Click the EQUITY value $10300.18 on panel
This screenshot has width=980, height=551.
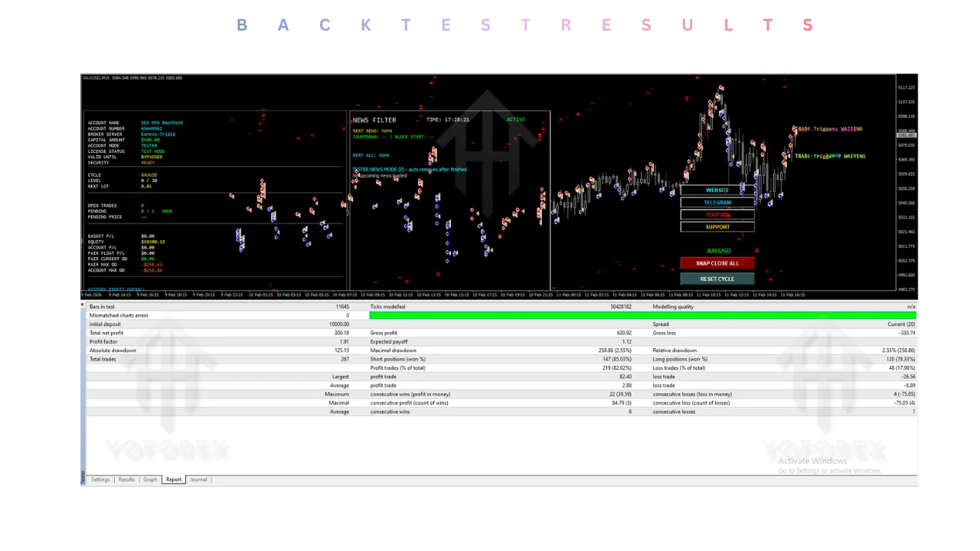[153, 242]
